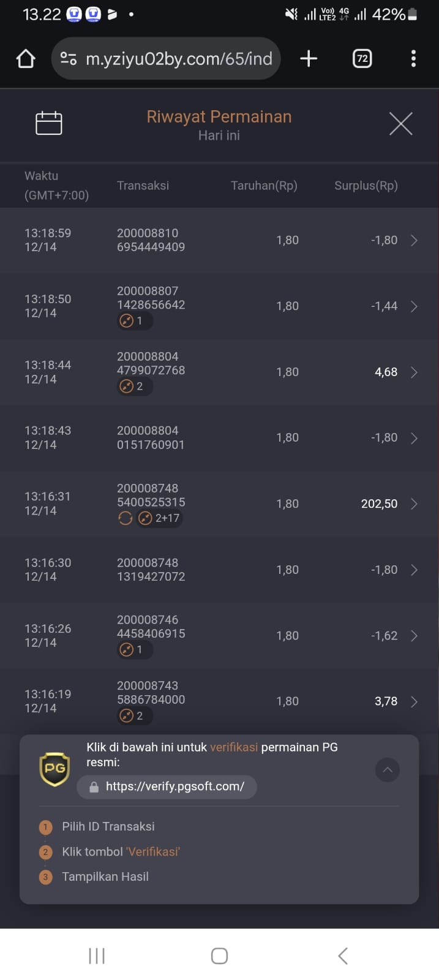439x980 pixels.
Task: Close the Riwayat Permainan panel
Action: (400, 124)
